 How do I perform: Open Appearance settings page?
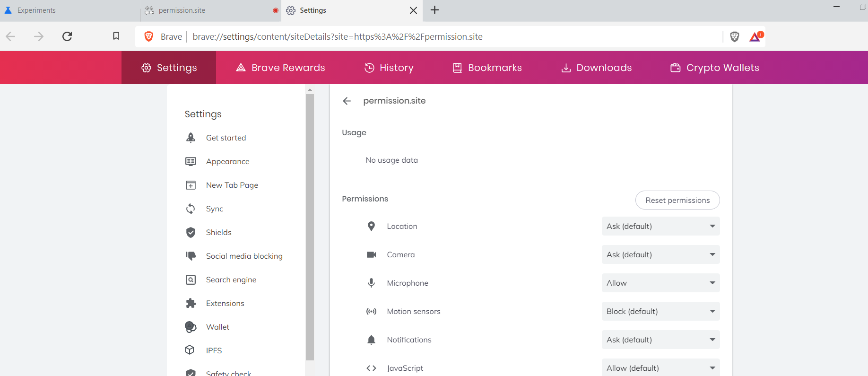(227, 161)
